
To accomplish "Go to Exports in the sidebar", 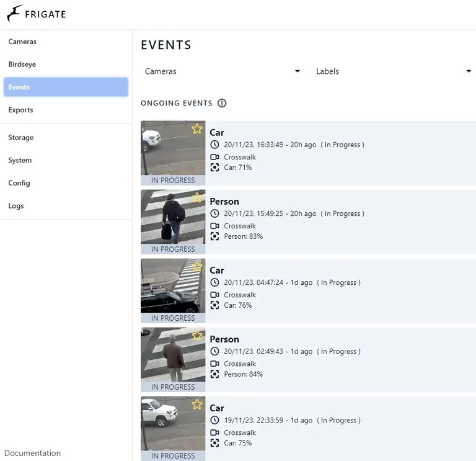I will point(20,110).
